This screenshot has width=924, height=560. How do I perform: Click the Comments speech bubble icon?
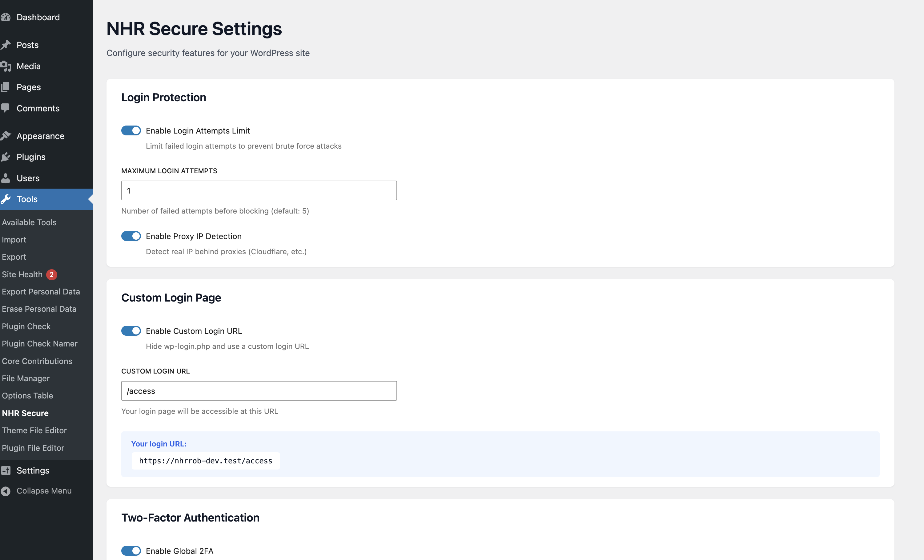pyautogui.click(x=6, y=108)
